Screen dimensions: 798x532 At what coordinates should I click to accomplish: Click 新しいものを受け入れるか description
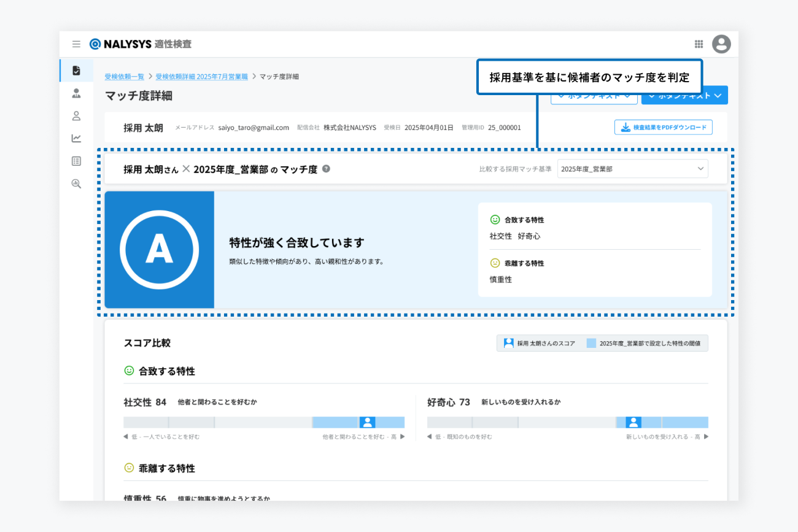tap(521, 403)
